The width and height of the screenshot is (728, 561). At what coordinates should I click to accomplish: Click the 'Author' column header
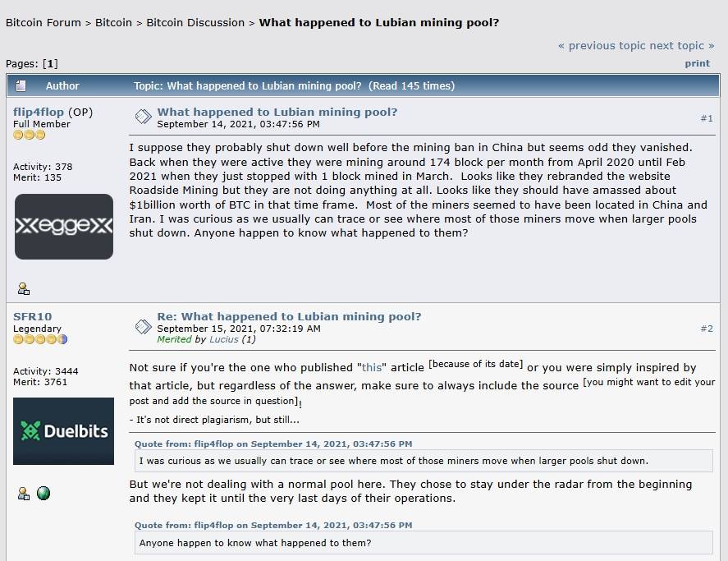click(62, 86)
